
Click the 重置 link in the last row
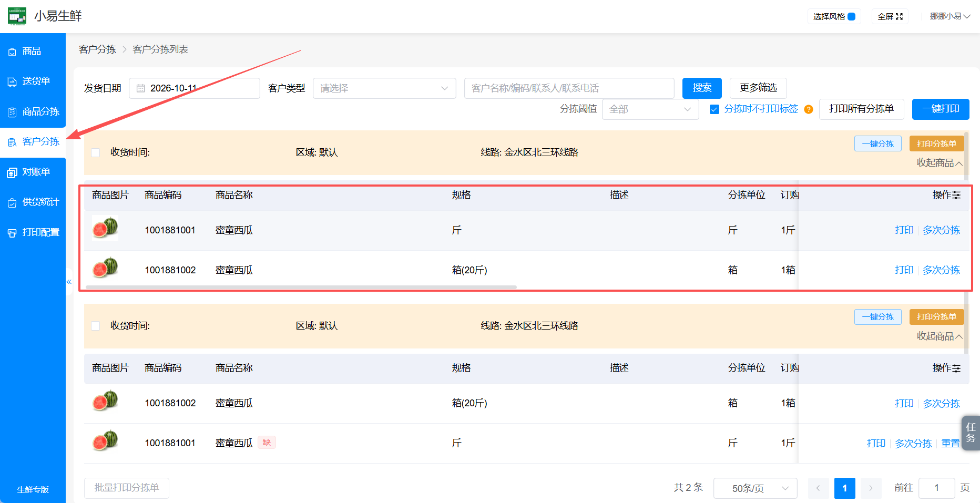point(951,444)
